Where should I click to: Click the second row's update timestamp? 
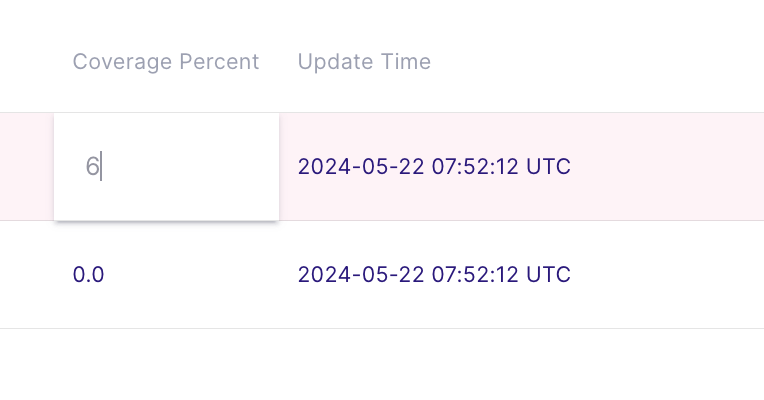point(434,275)
